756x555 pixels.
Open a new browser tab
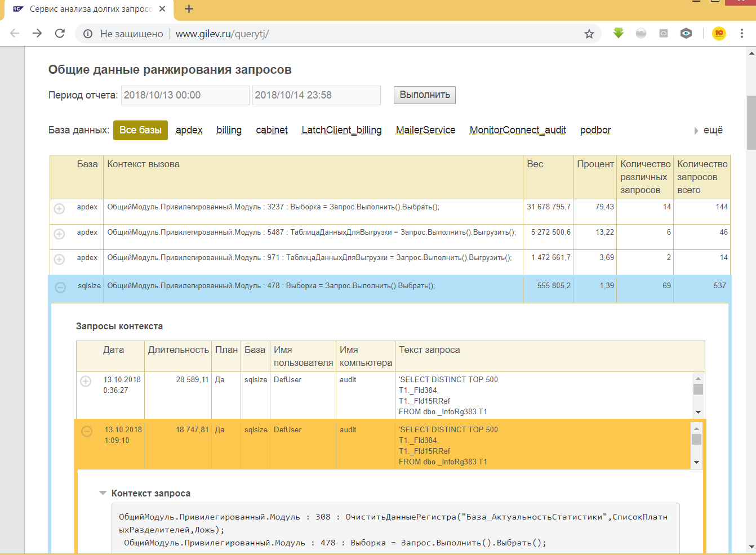tap(189, 9)
